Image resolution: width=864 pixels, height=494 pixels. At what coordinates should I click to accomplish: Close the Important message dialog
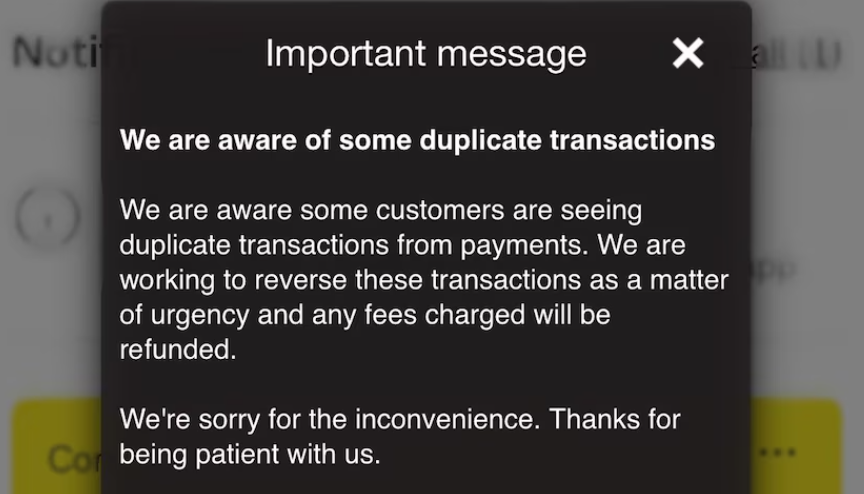click(x=688, y=53)
